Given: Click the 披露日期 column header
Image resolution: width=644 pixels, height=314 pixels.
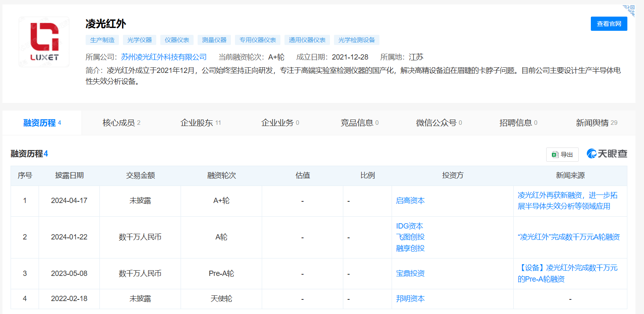Looking at the screenshot, I should click(69, 175).
